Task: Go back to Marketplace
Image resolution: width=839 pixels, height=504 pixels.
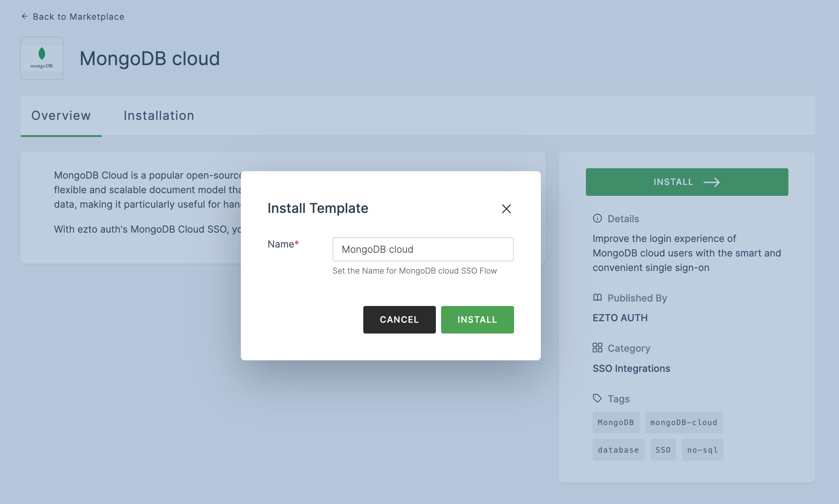Action: (73, 17)
